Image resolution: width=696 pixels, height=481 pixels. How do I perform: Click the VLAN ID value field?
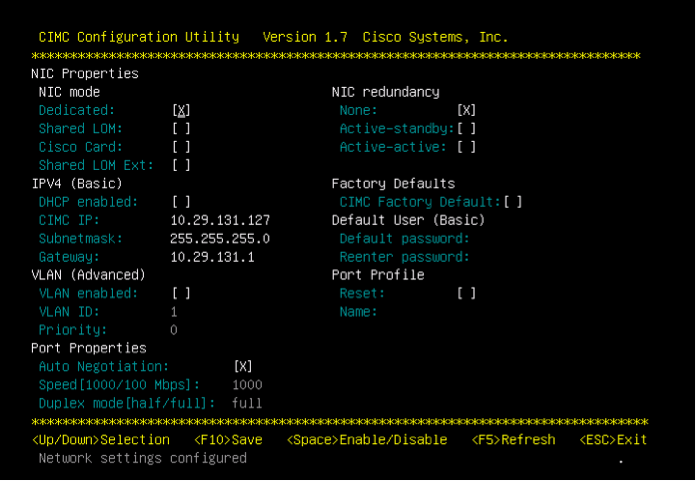coord(174,312)
